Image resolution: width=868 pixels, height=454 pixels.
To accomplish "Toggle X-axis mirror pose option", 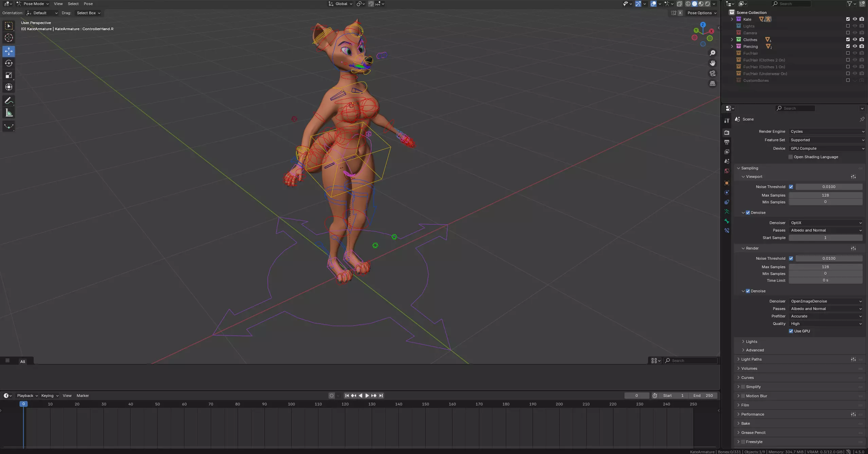I will pos(680,13).
